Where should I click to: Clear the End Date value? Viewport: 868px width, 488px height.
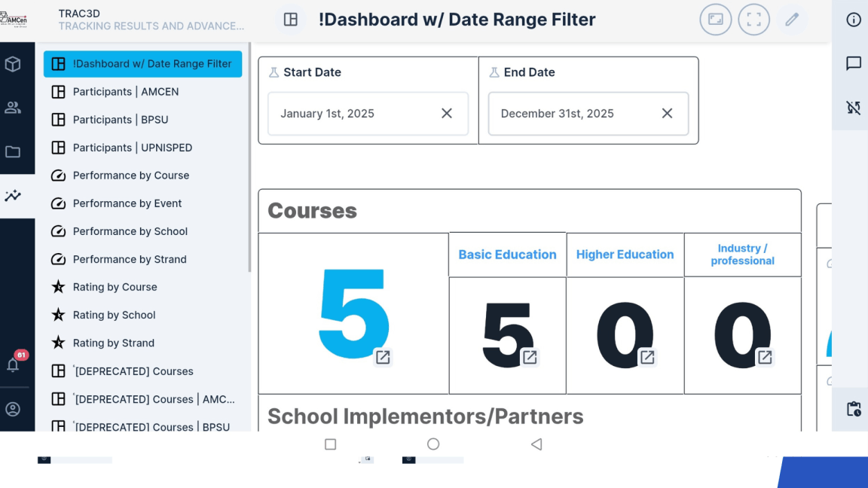point(667,114)
